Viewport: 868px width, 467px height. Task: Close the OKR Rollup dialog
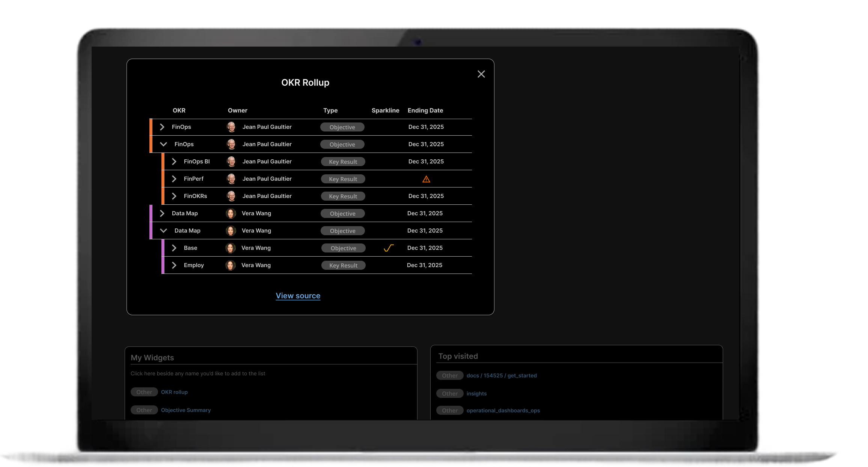click(481, 74)
